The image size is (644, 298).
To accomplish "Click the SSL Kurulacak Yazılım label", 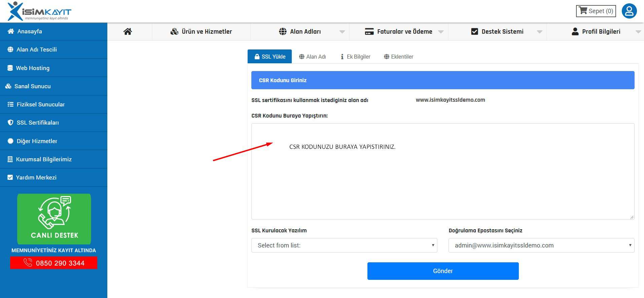I will click(279, 230).
